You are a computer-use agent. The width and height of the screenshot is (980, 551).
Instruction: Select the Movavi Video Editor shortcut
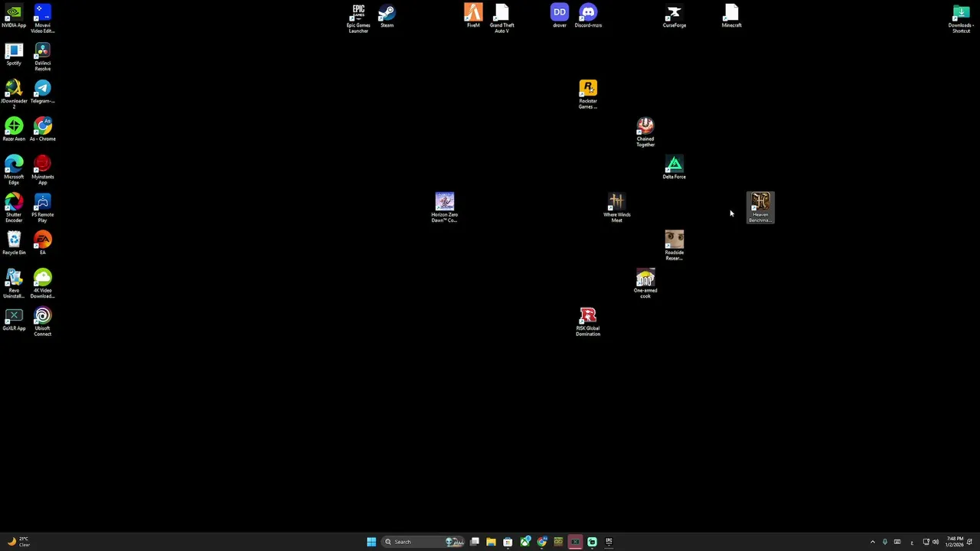43,19
